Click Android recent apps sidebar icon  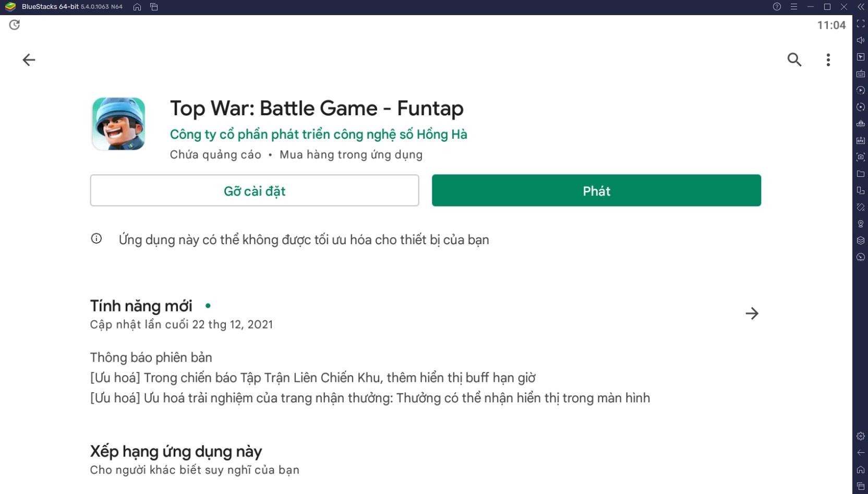(861, 486)
